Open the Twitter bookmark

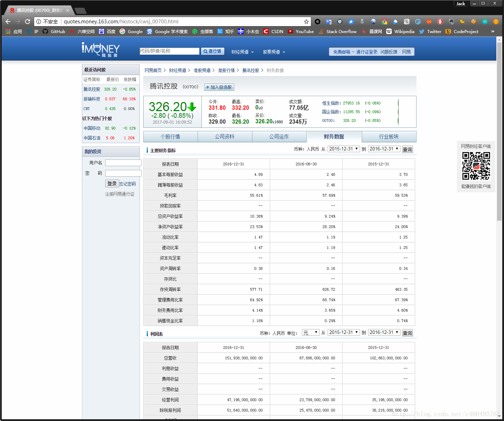tap(430, 31)
